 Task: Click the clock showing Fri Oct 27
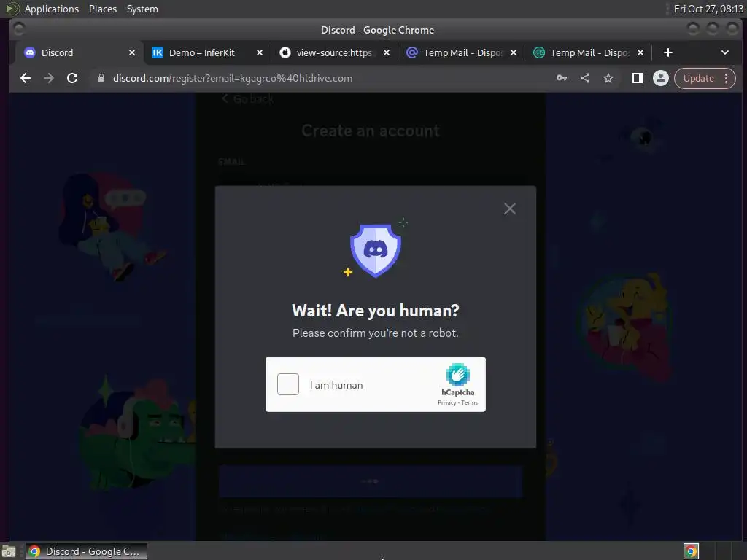(708, 9)
